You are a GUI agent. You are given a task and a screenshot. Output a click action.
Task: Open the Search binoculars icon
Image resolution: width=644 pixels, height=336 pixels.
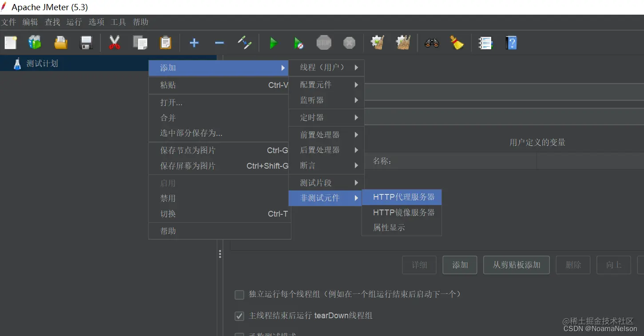[431, 43]
